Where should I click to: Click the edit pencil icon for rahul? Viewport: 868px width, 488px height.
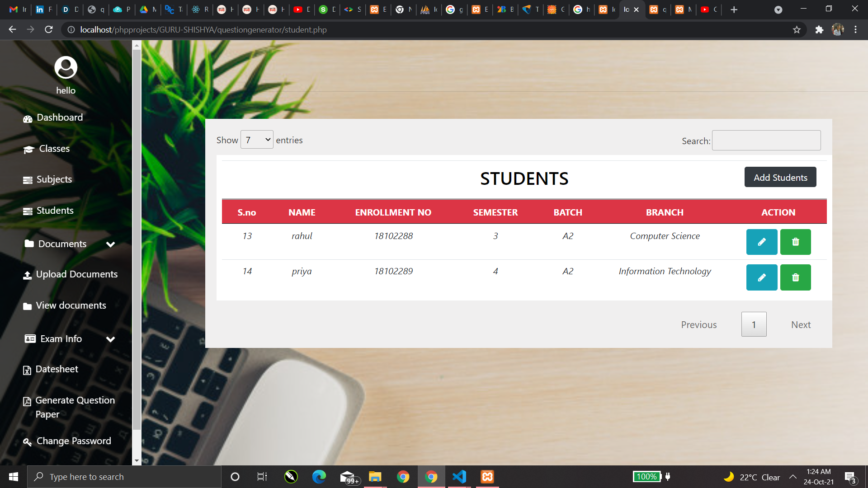point(761,242)
